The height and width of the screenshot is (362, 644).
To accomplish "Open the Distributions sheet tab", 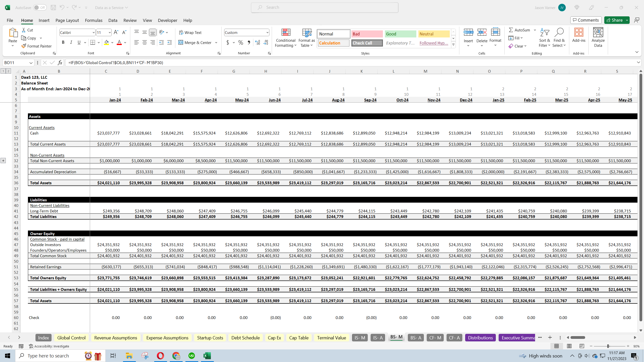I will coord(480,338).
